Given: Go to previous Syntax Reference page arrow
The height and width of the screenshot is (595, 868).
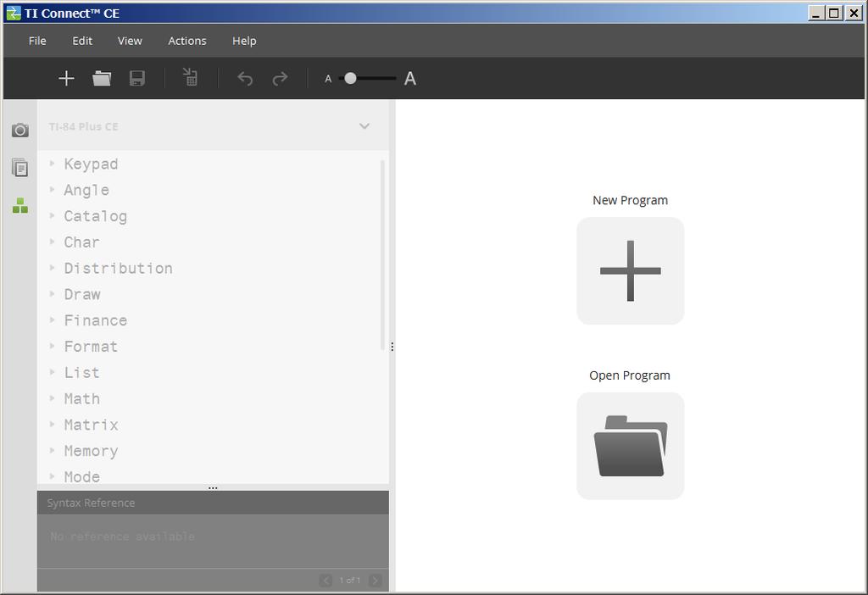Looking at the screenshot, I should click(x=325, y=580).
